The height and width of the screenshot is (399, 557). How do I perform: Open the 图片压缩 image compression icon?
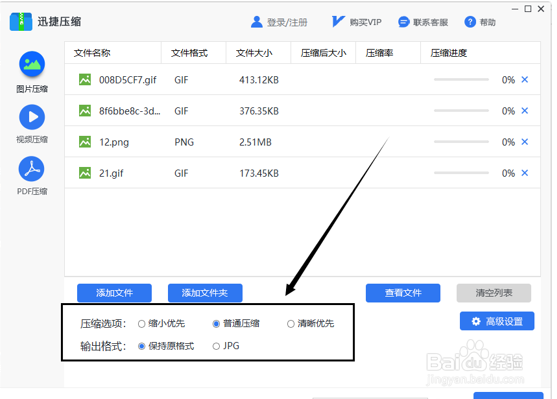(x=32, y=64)
